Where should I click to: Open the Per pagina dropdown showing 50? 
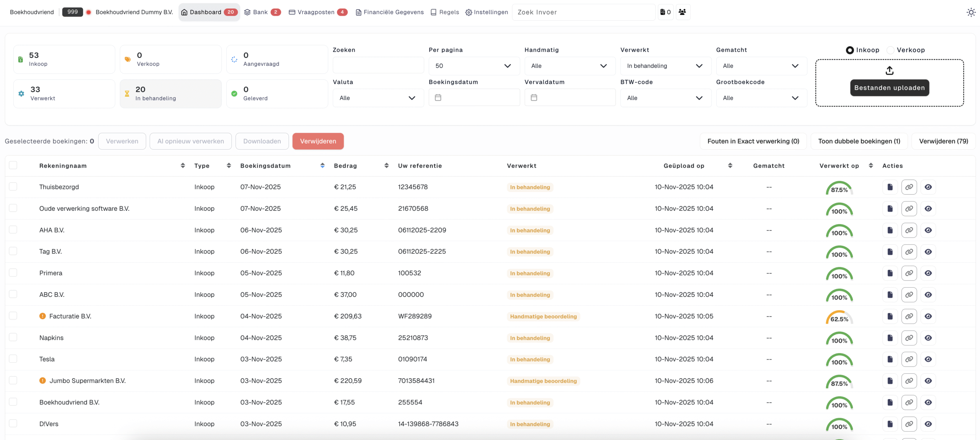(474, 66)
